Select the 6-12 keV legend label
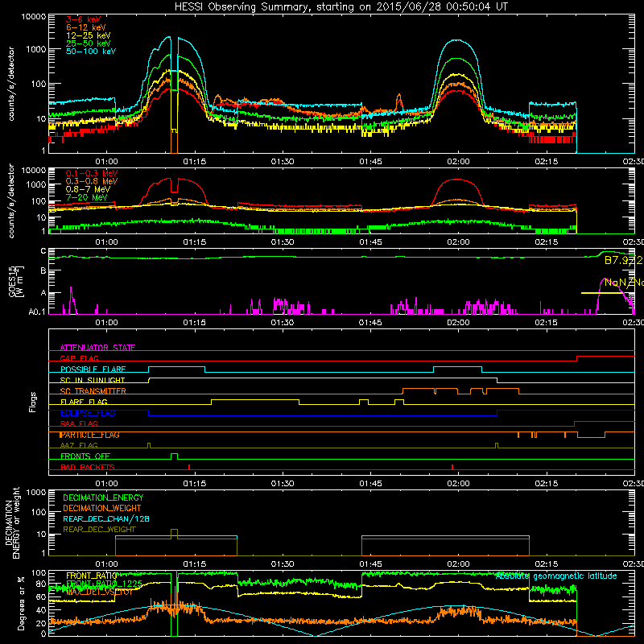Screen dimensions: 644x644 86,27
